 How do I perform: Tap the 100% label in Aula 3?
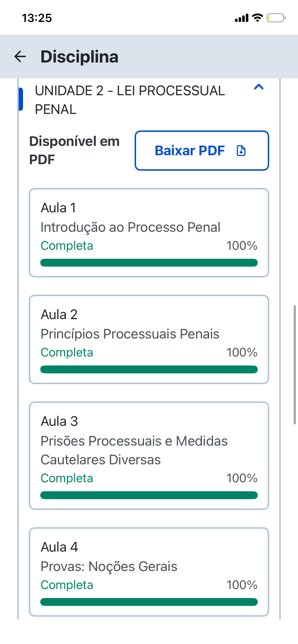coord(242,478)
